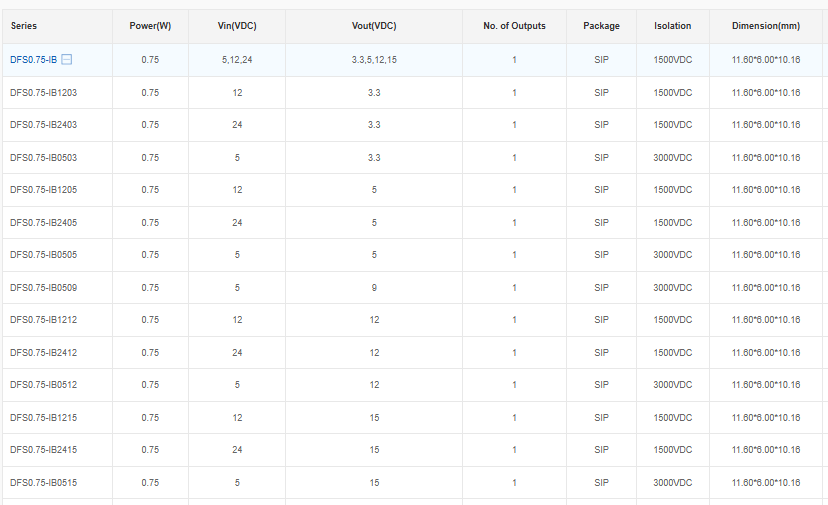Click the DFS0.75-IB0512 model name
Viewport: 828px width, 505px height.
click(43, 385)
